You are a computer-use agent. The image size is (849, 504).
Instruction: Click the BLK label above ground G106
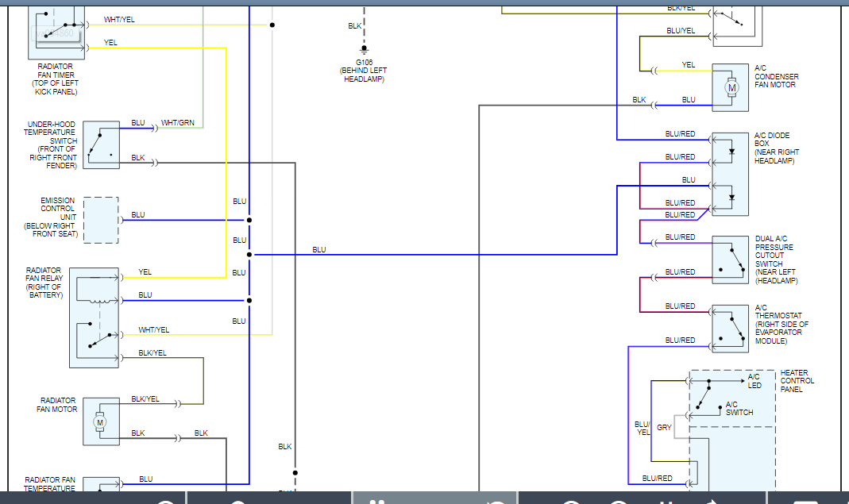[x=355, y=26]
